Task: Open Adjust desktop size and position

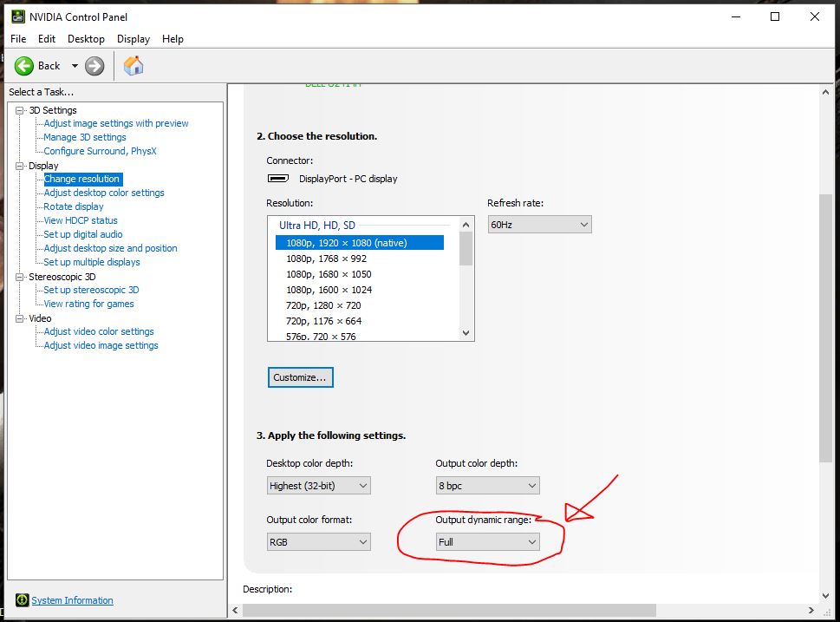Action: [110, 248]
